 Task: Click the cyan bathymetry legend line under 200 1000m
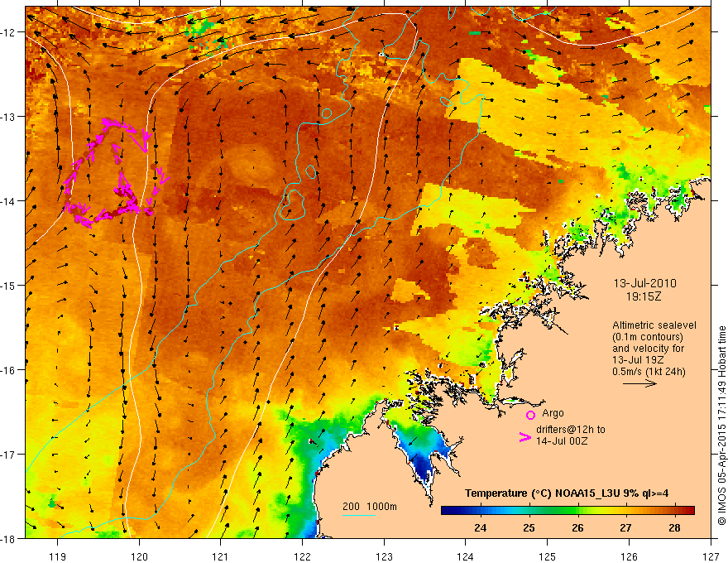pyautogui.click(x=359, y=515)
